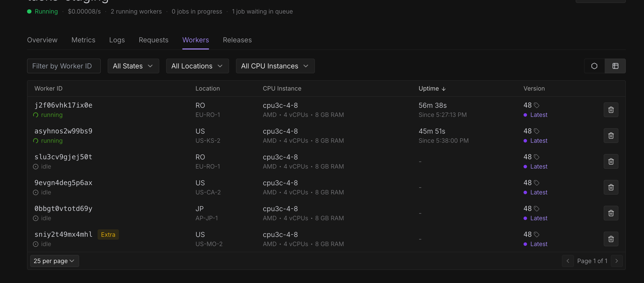
Task: Trash the Extra worker sniy2t49mx4mhl
Action: point(611,239)
